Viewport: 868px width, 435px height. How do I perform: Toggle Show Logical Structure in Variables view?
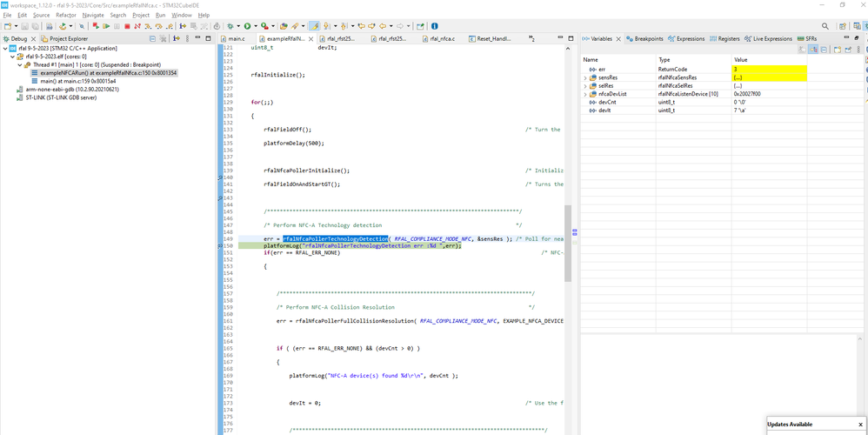[814, 50]
